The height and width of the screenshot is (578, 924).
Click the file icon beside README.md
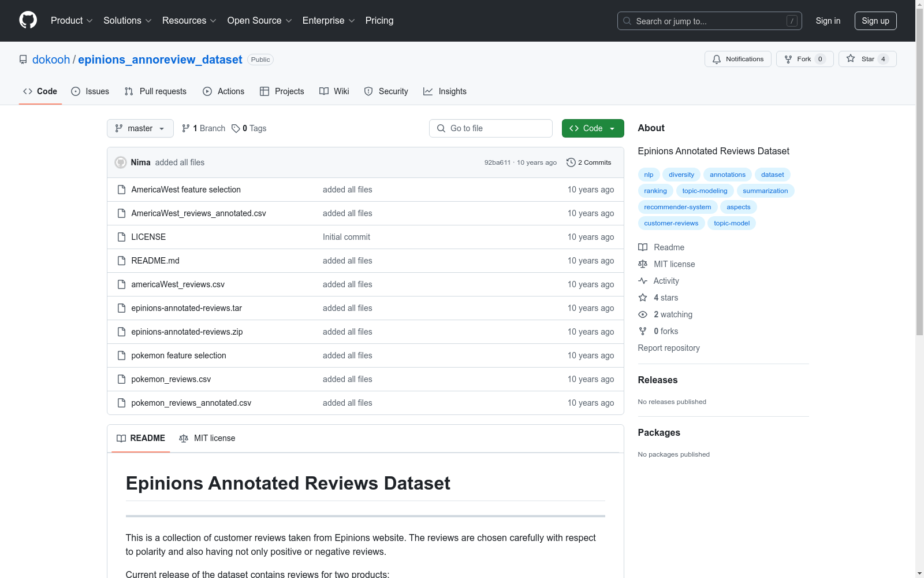(121, 261)
